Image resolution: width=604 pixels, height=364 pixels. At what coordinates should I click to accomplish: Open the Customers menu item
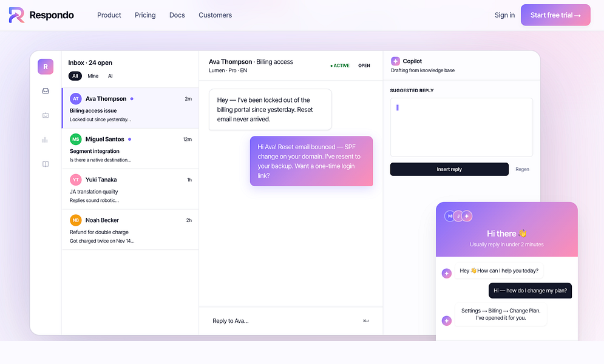(215, 15)
